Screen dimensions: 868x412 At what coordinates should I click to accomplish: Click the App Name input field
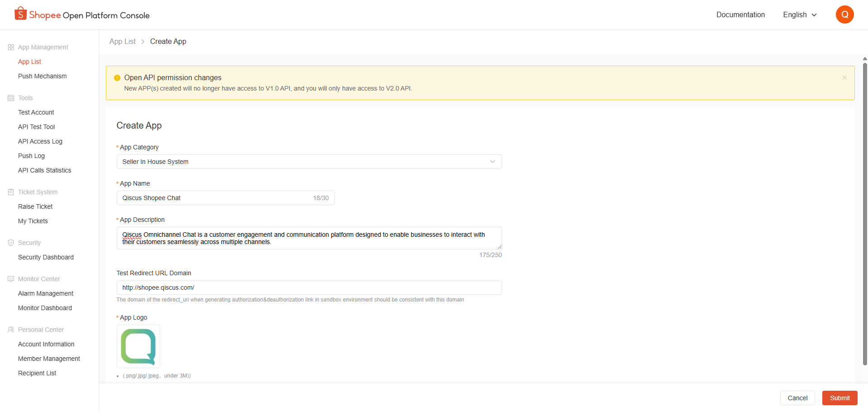225,198
